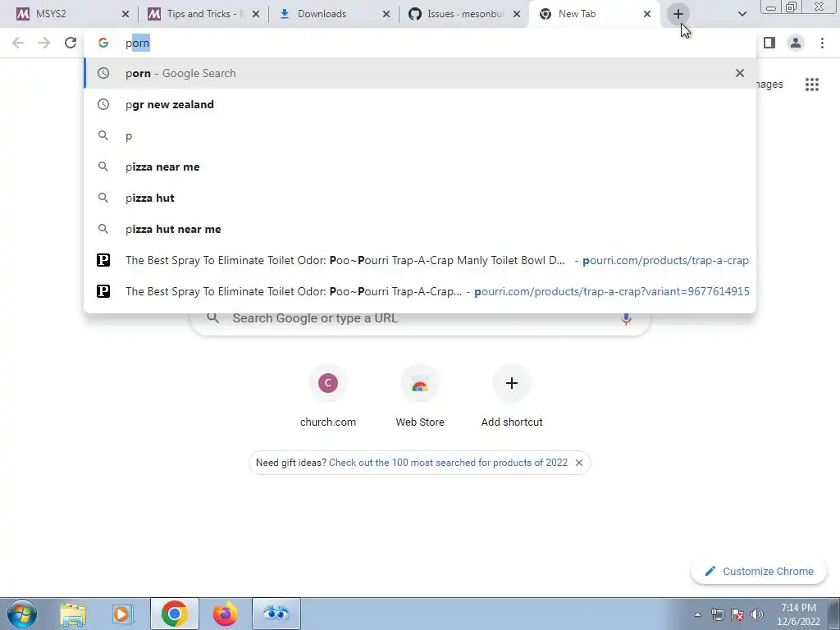Dismiss the gift ideas promo

click(x=579, y=463)
